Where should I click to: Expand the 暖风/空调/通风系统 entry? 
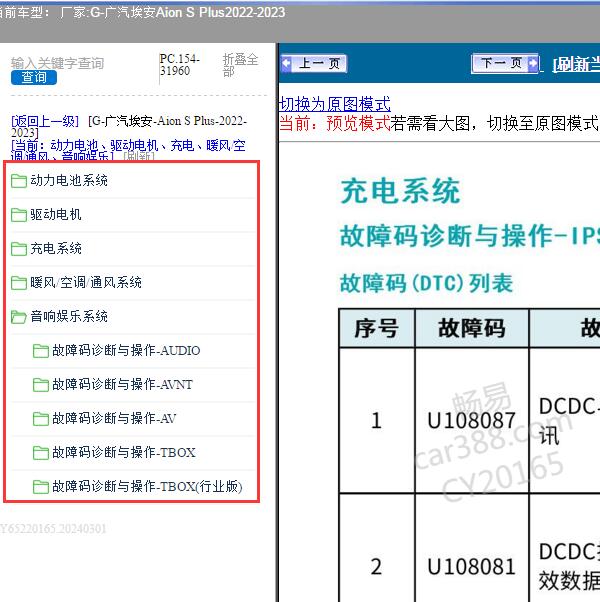click(x=86, y=283)
